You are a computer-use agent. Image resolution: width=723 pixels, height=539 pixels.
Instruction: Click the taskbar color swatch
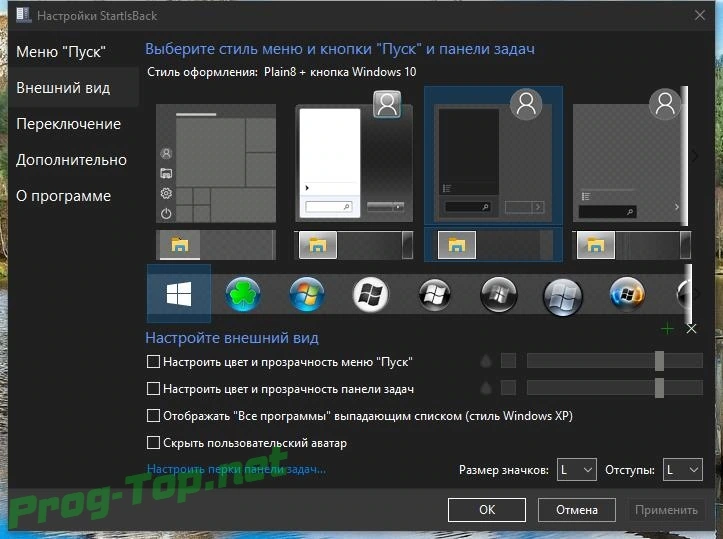pyautogui.click(x=508, y=388)
